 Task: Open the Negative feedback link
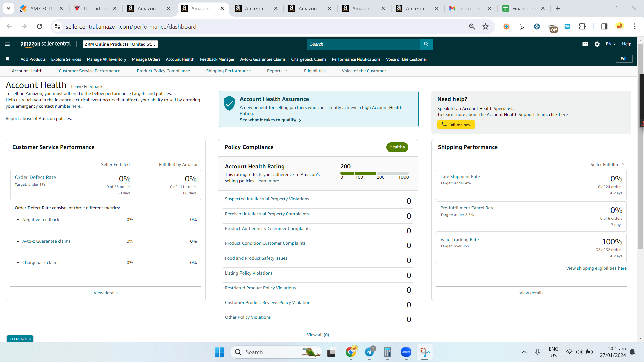41,219
